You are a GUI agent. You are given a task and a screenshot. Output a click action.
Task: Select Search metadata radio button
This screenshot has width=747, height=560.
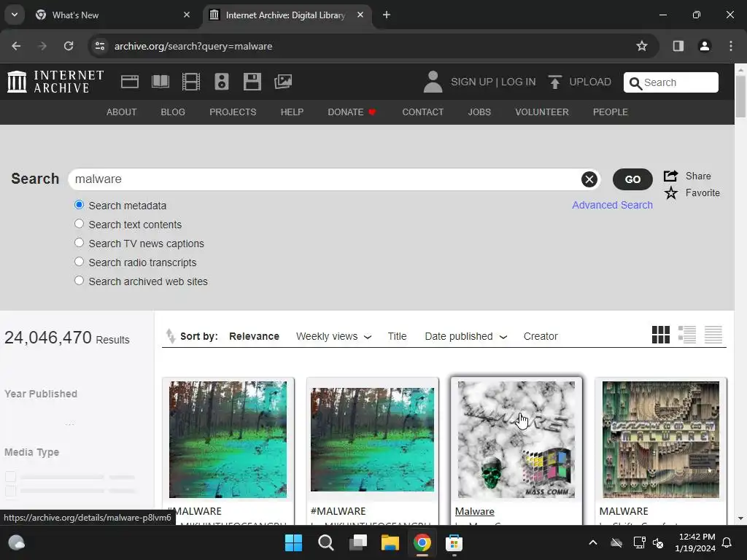(79, 205)
